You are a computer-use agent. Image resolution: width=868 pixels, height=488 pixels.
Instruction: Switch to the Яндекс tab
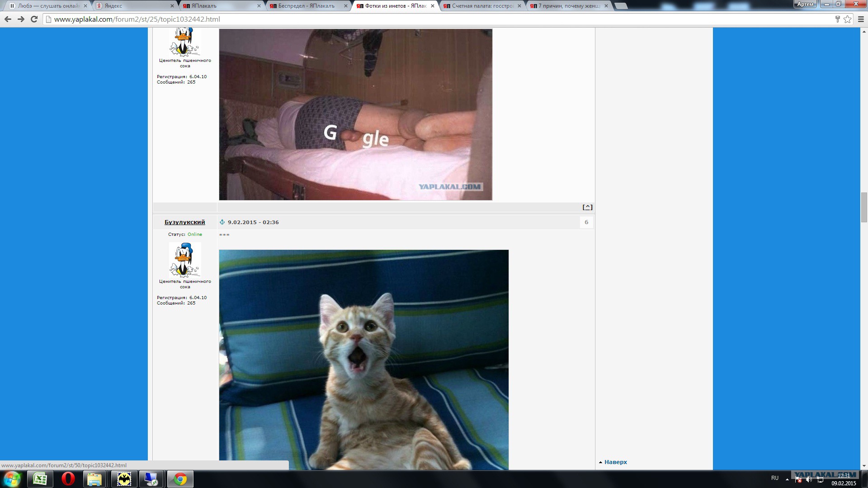point(131,6)
